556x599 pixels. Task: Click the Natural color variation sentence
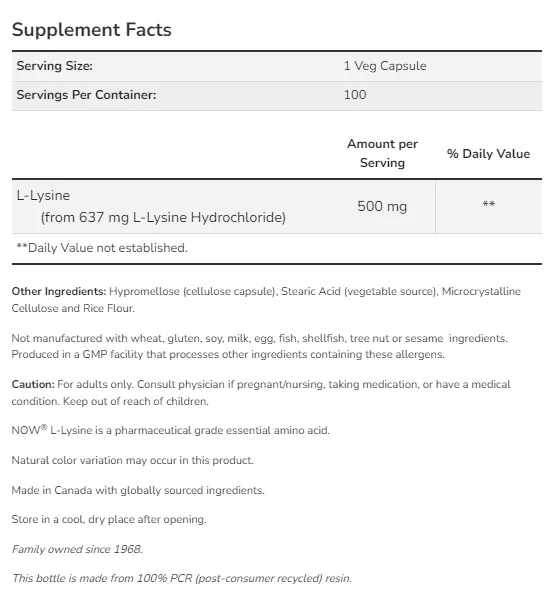[133, 460]
